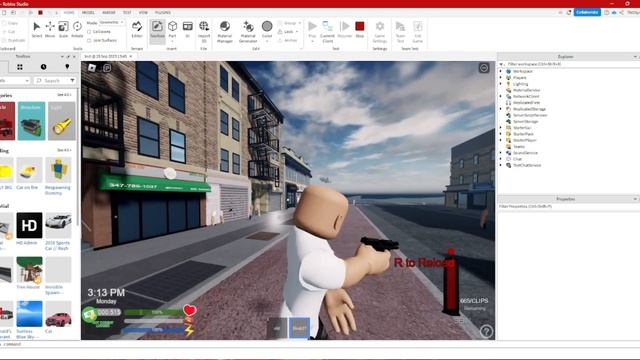This screenshot has width=640, height=360.
Task: Expand the StarterPack node in Explorer
Action: pos(501,134)
